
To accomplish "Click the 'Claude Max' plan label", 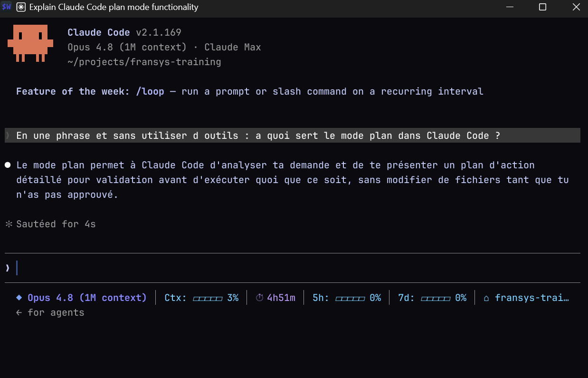I will tap(233, 47).
